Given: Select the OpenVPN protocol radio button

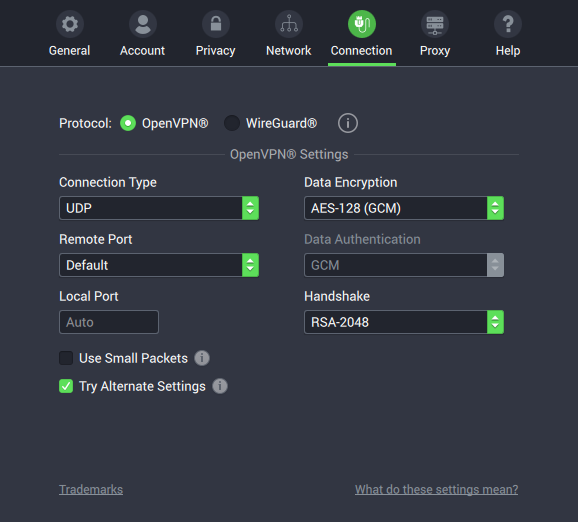Looking at the screenshot, I should tap(128, 123).
